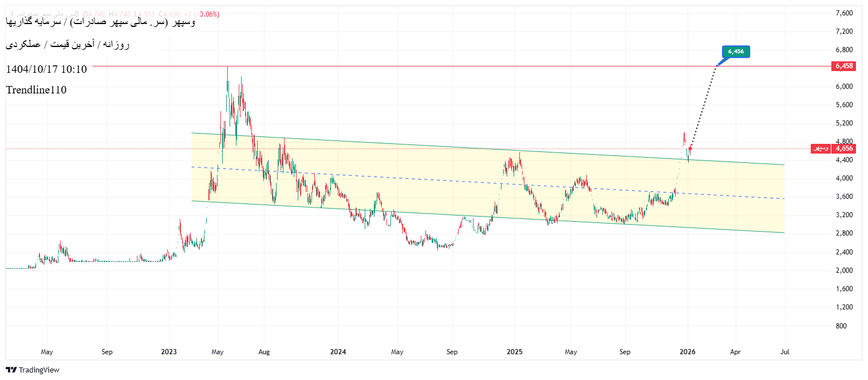Screen dimensions: 868x380
Task: Select the red dot at latest candle
Action: point(690,148)
